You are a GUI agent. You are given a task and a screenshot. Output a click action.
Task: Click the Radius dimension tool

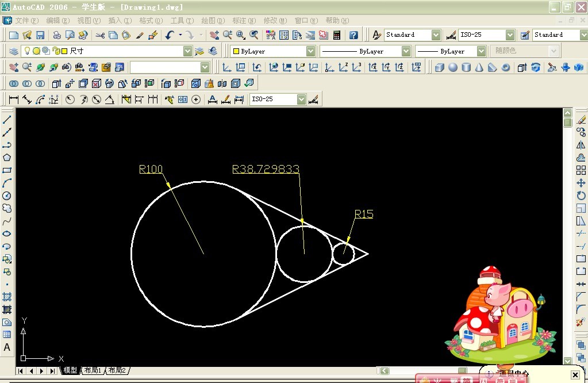(70, 99)
